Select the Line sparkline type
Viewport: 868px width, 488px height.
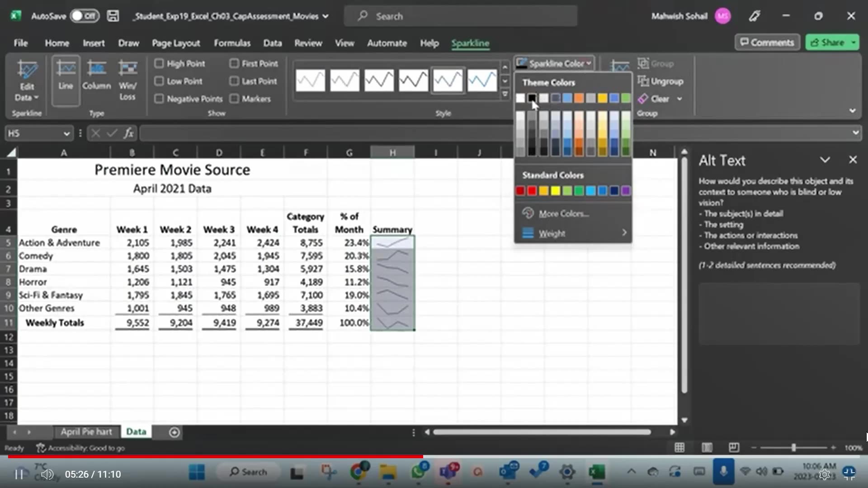point(66,79)
